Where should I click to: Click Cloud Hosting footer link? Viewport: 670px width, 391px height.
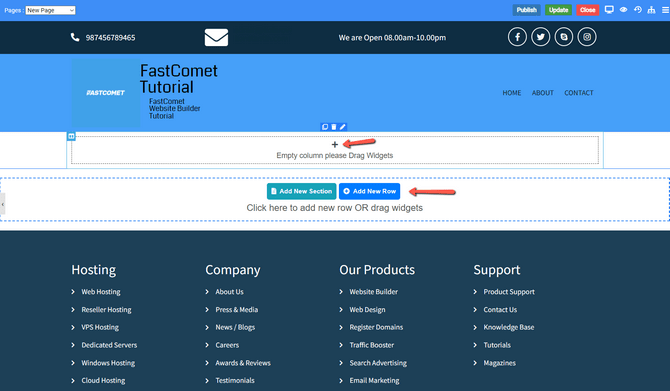103,381
